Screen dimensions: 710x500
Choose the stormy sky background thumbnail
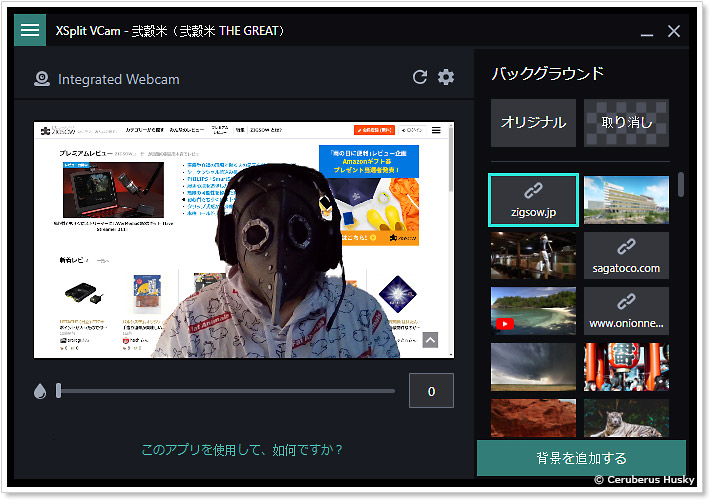coord(533,367)
